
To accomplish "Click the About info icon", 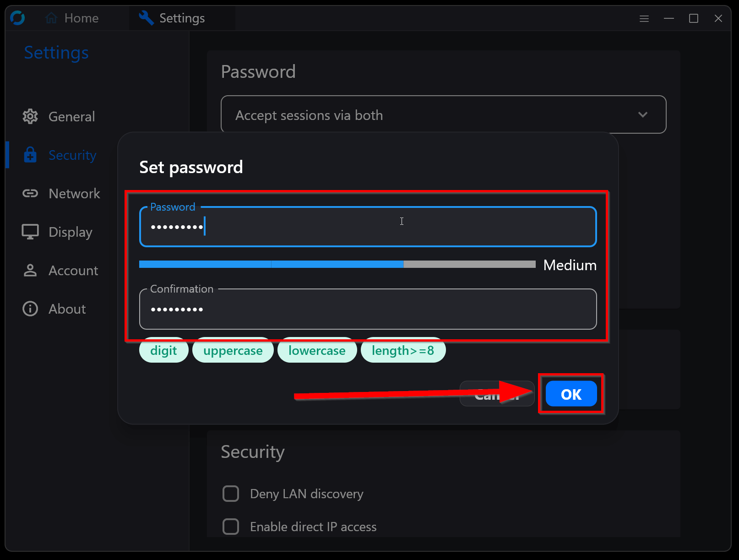I will 30,309.
